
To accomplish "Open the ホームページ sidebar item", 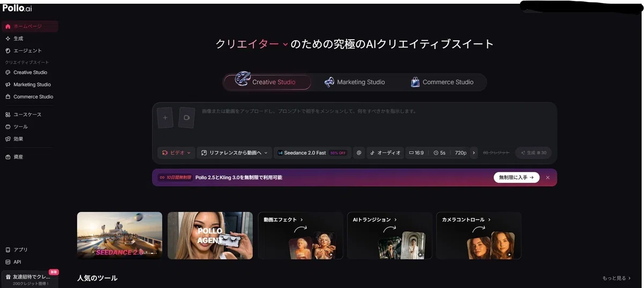I will pyautogui.click(x=30, y=26).
